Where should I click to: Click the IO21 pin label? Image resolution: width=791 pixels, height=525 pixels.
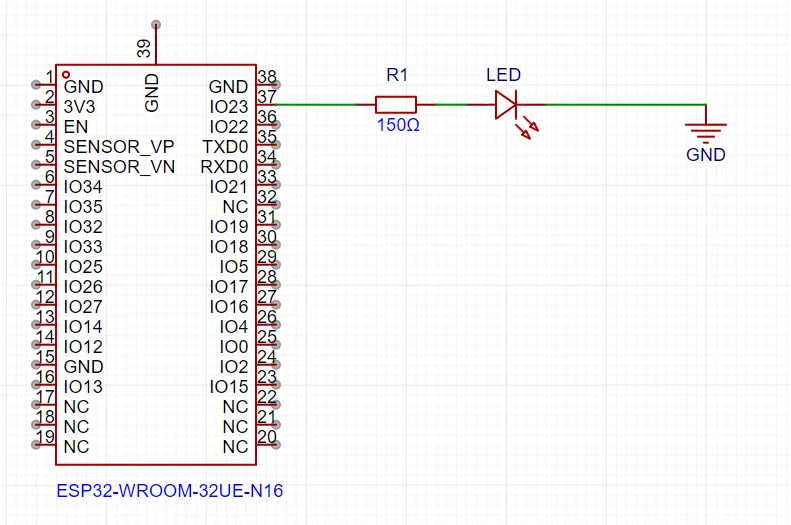coord(229,187)
